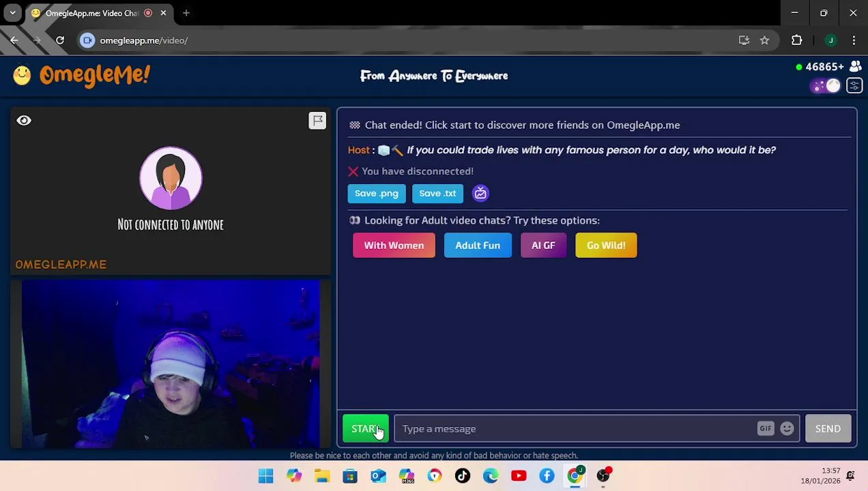Click the Go Wild! button
This screenshot has width=868, height=491.
(606, 245)
